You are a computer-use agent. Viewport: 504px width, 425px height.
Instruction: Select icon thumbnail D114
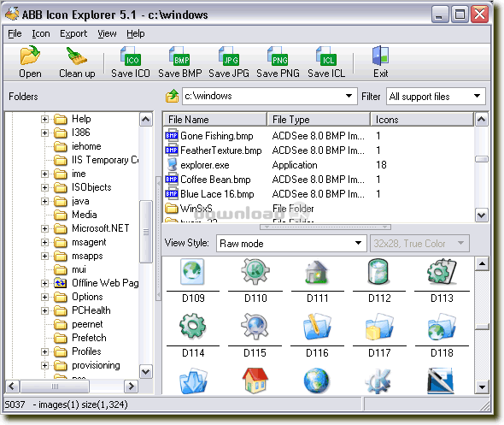pos(192,326)
